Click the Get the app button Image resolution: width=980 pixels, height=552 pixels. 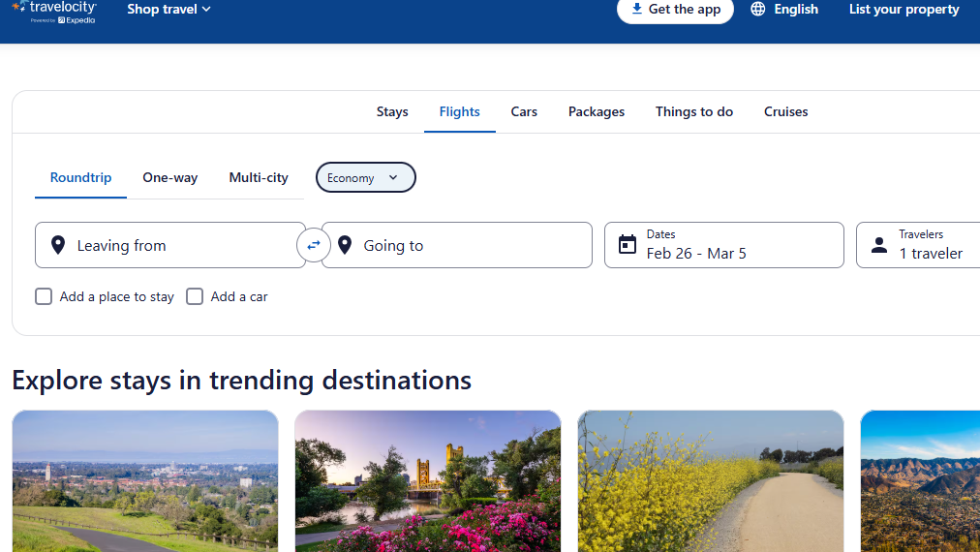tap(675, 10)
